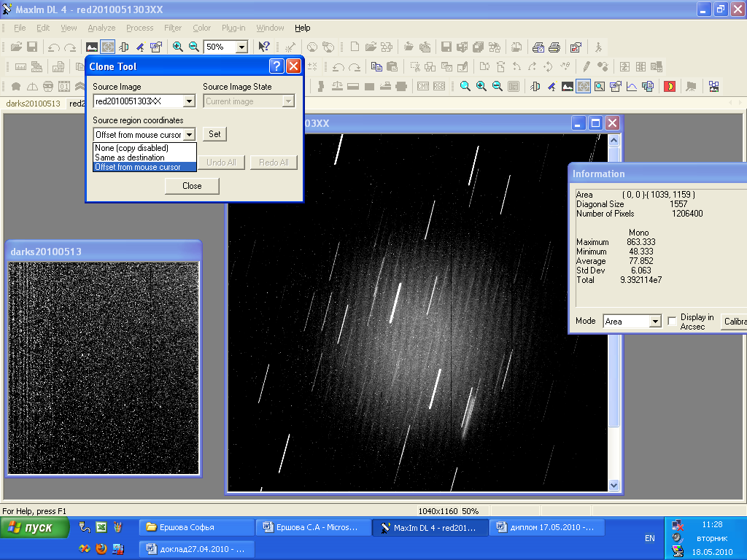Click the Set button
The height and width of the screenshot is (560, 747).
click(214, 134)
